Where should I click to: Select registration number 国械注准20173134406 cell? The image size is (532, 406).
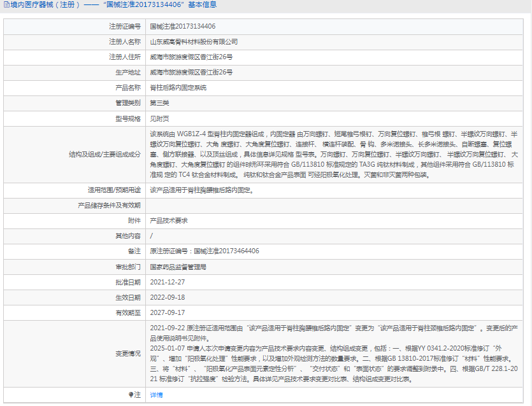click(182, 27)
